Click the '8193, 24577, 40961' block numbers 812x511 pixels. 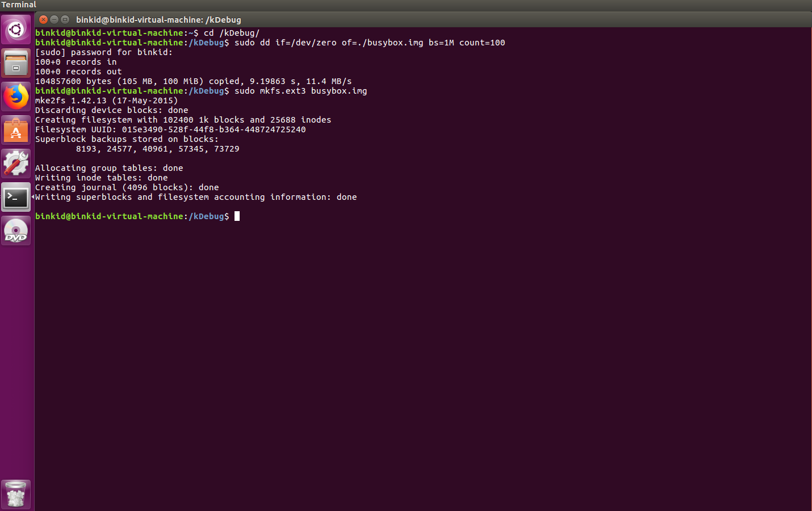pos(158,149)
